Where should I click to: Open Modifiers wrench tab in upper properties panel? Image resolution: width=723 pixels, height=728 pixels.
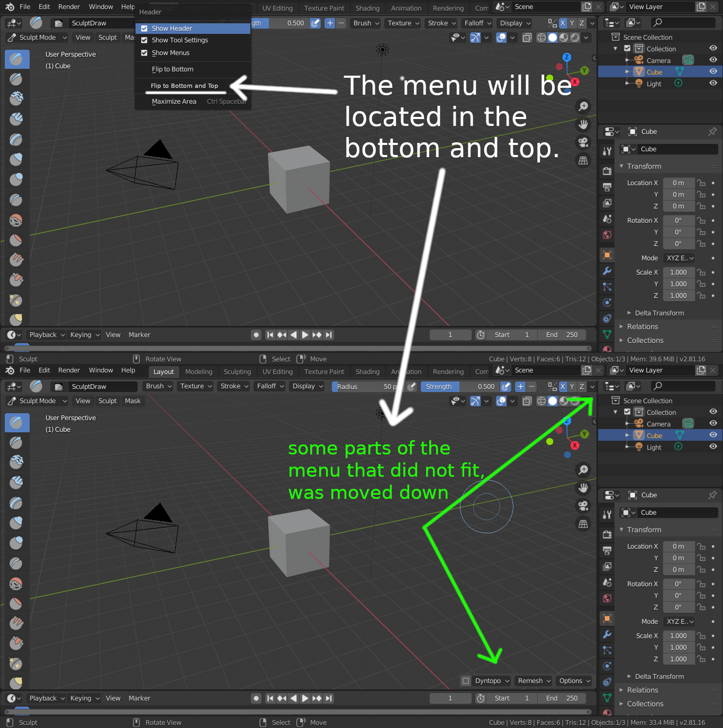[x=607, y=271]
